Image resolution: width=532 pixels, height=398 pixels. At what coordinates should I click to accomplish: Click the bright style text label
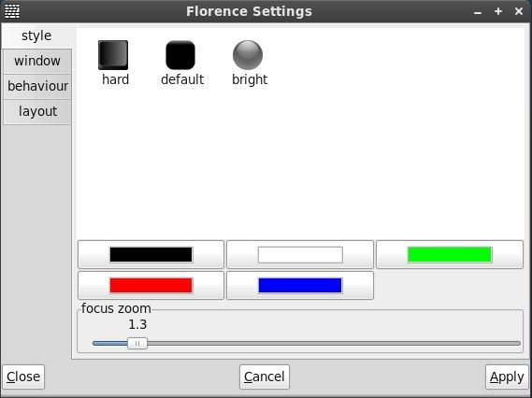(x=250, y=79)
